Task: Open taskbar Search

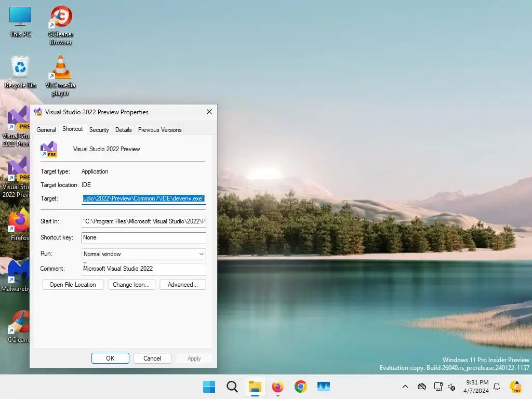Action: pyautogui.click(x=232, y=387)
